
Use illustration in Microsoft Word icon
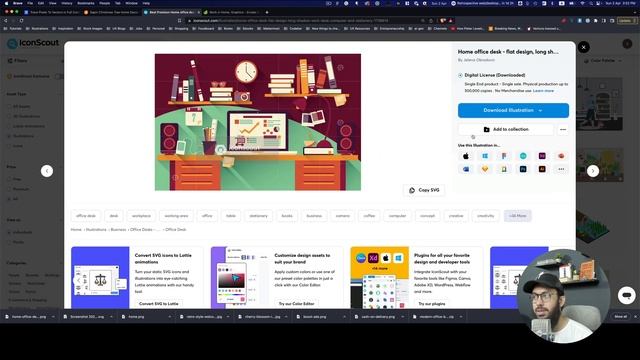(466, 169)
